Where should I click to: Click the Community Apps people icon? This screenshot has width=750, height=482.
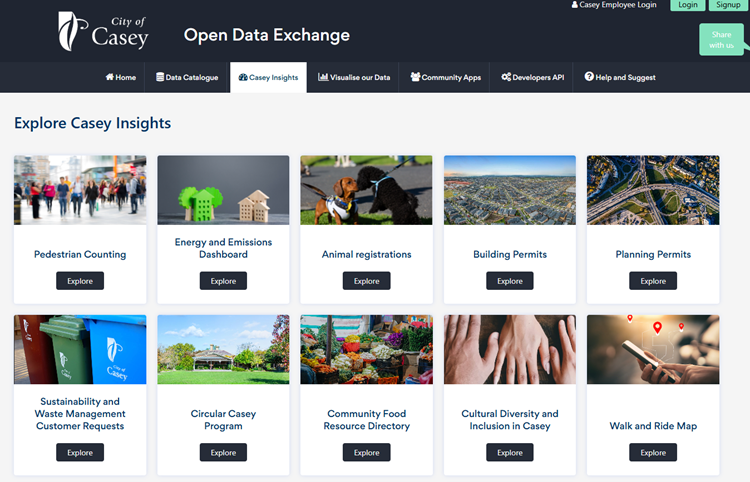coord(415,77)
